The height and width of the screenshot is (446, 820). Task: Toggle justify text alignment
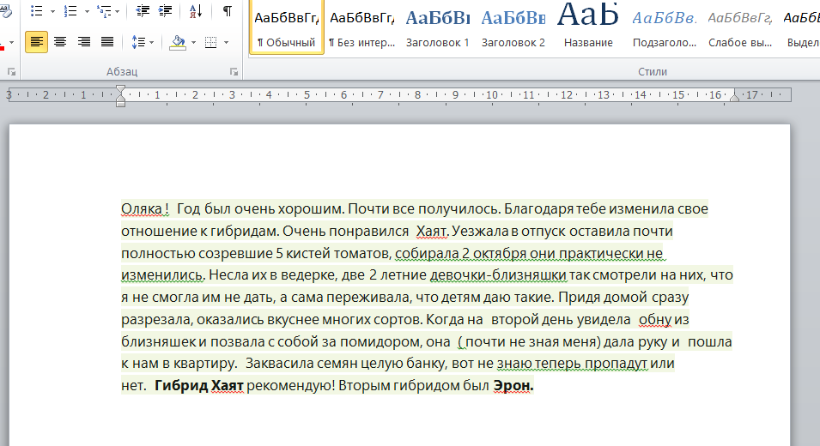[107, 42]
